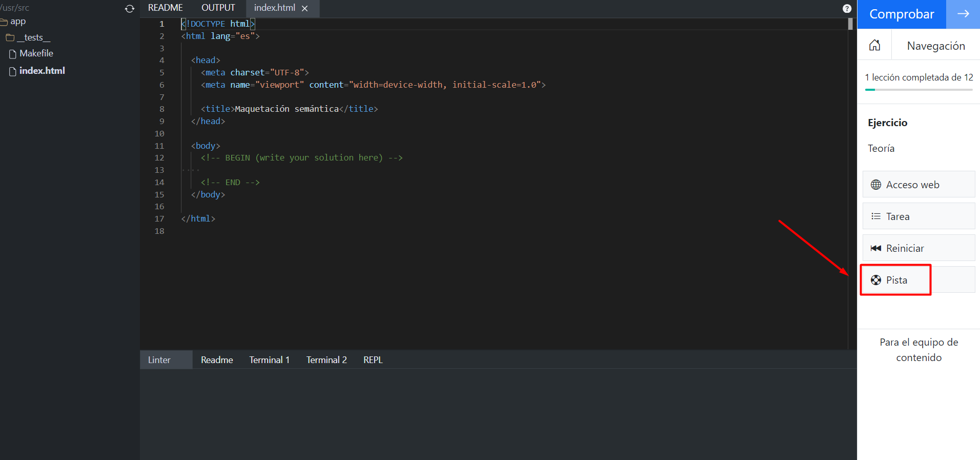Click the next arrow beside Comprobar

point(963,14)
